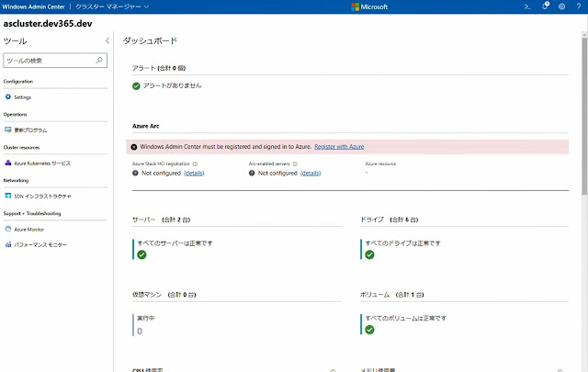
Task: Click green check under すべてのサーバーは正常です
Action: pyautogui.click(x=141, y=255)
